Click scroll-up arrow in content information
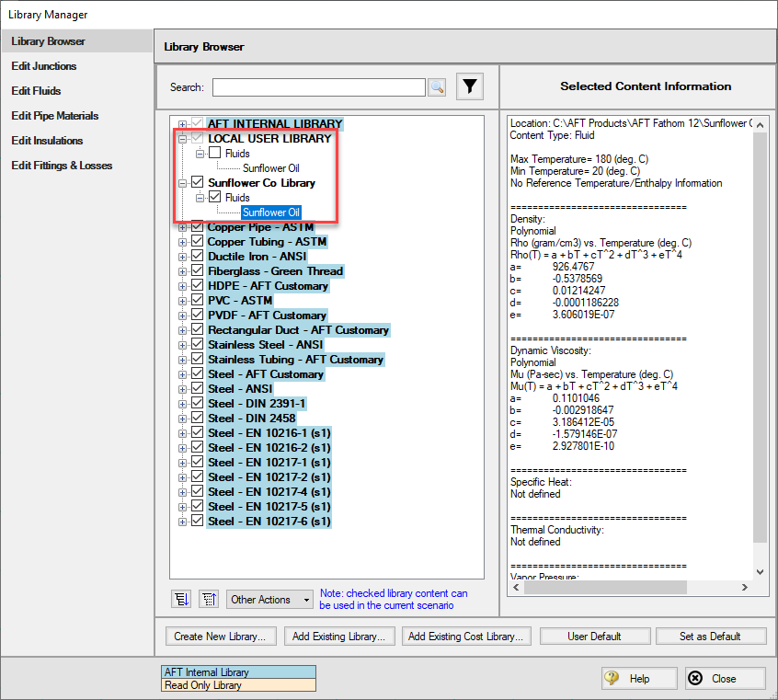Screen dimensions: 778x700 coord(760,125)
